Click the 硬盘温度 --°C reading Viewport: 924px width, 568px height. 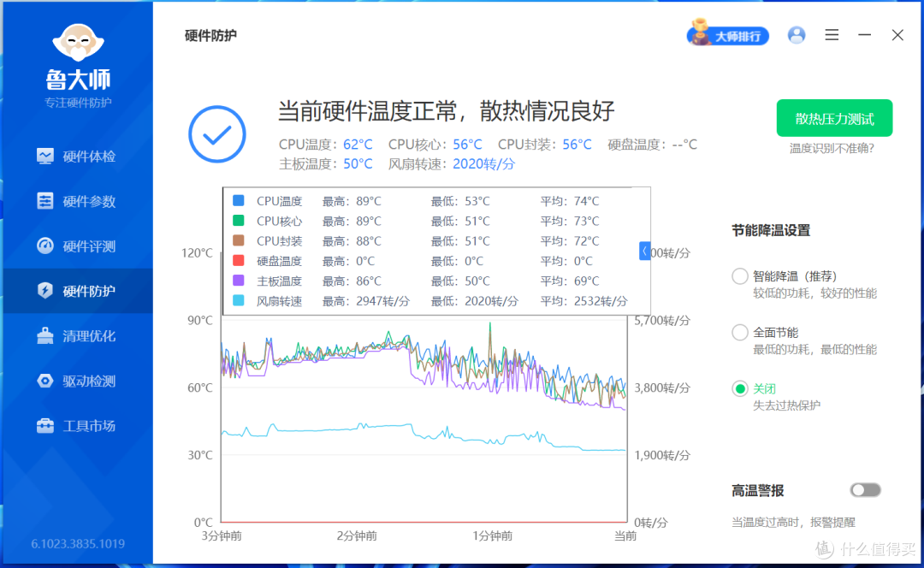pos(652,145)
